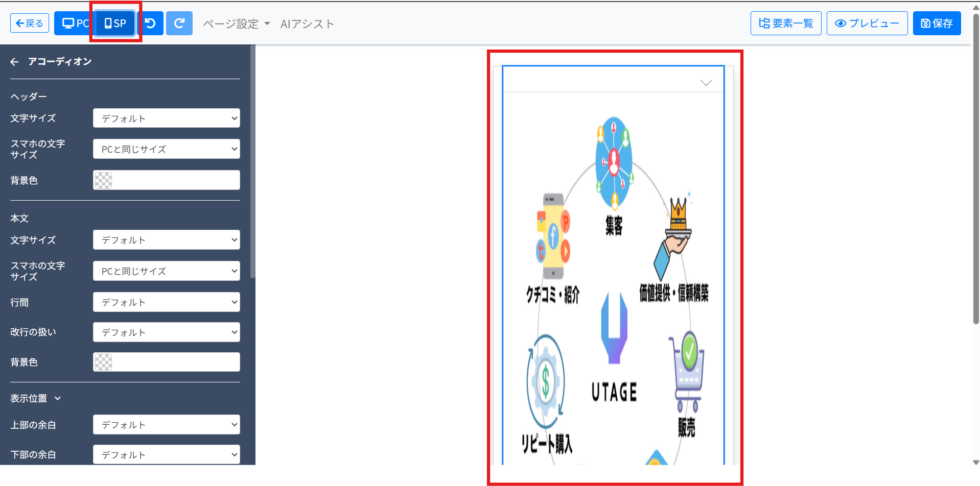
Task: Open the 改行の扱い dropdown
Action: point(167,332)
